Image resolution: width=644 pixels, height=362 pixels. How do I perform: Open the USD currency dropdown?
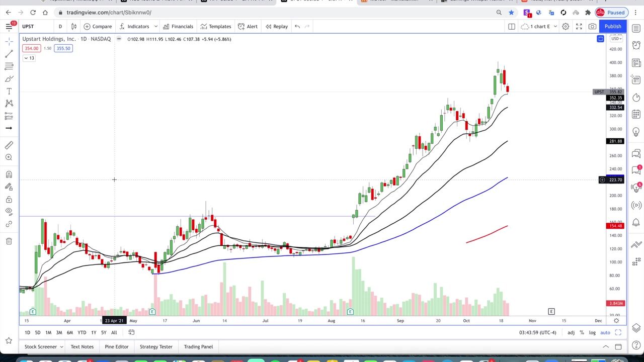click(616, 39)
